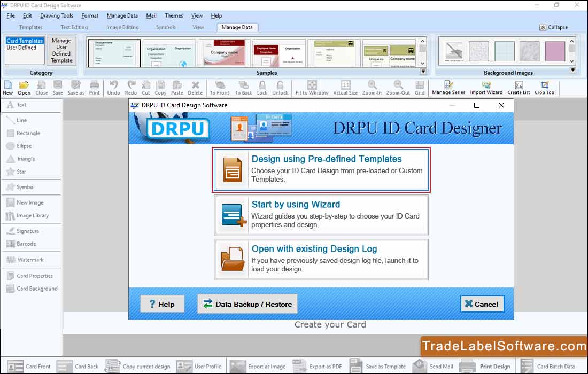Click the Help button in dialog
This screenshot has width=588, height=374.
click(162, 304)
